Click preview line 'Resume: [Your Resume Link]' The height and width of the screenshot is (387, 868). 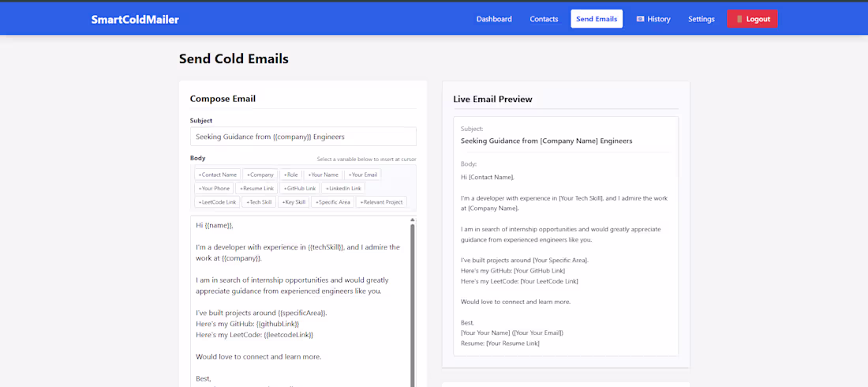499,344
